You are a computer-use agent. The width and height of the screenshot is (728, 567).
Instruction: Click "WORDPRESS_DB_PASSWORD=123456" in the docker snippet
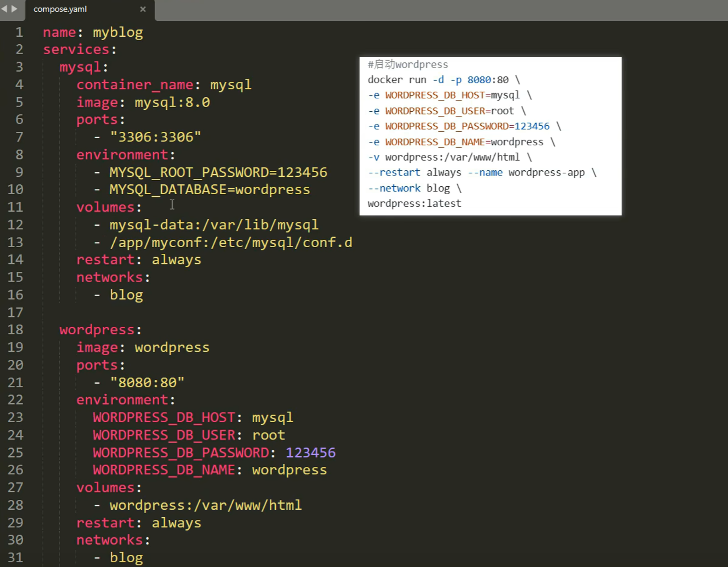[x=467, y=126]
